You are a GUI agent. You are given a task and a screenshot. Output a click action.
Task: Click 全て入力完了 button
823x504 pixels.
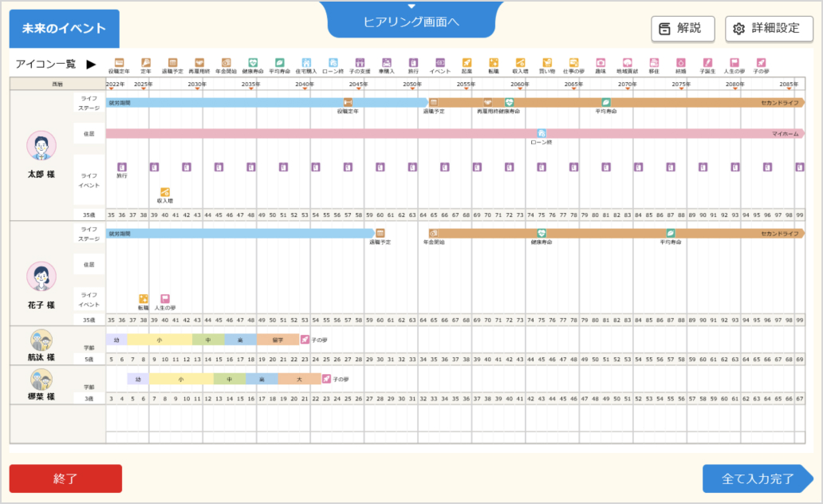pos(758,478)
